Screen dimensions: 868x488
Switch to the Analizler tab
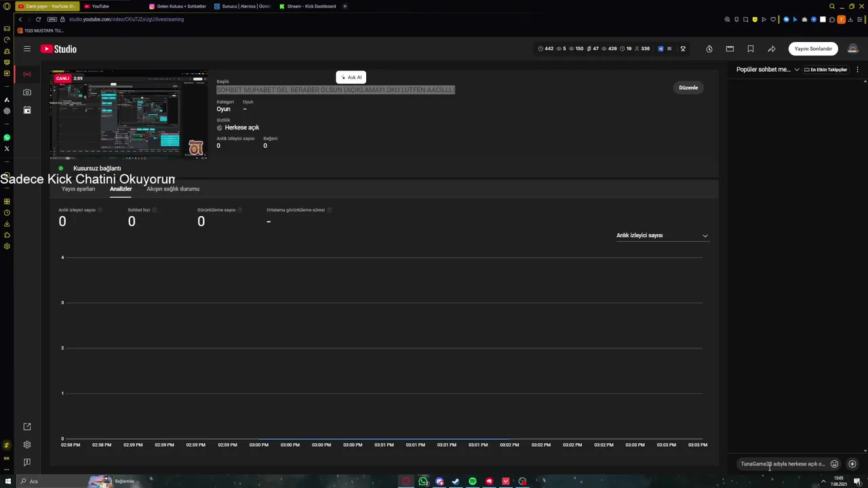pos(121,189)
